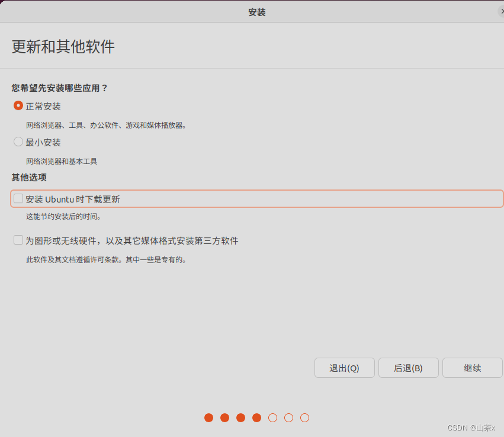
Task: Click the 退出(Q) button
Action: pos(344,368)
